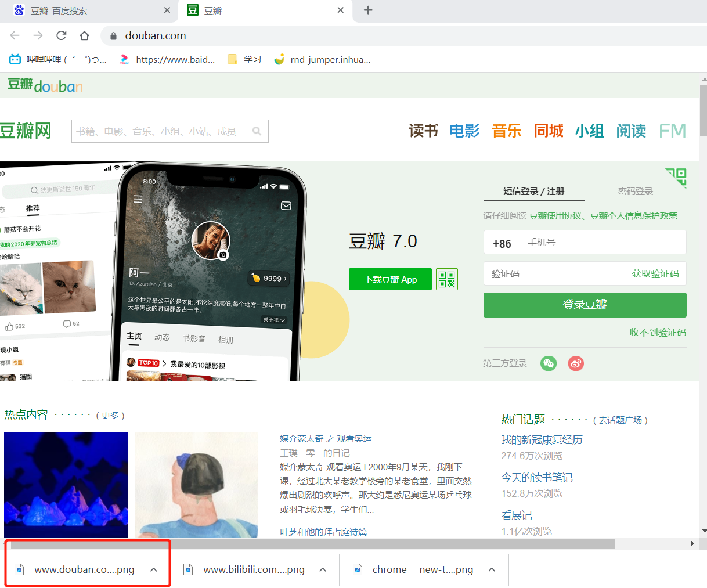This screenshot has width=707, height=588.
Task: Expand options for www.douban.co....png download
Action: [154, 569]
